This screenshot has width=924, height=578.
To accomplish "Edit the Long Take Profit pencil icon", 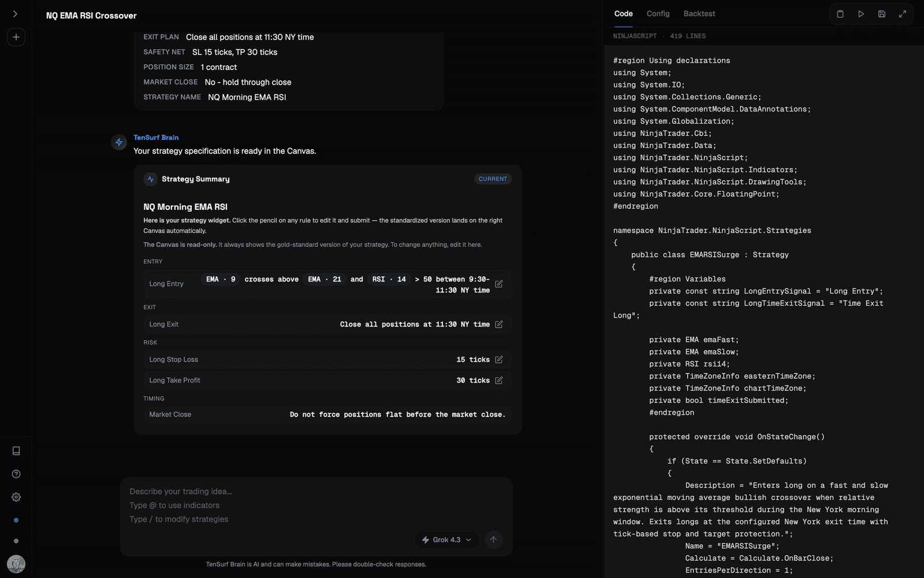I will (x=499, y=380).
